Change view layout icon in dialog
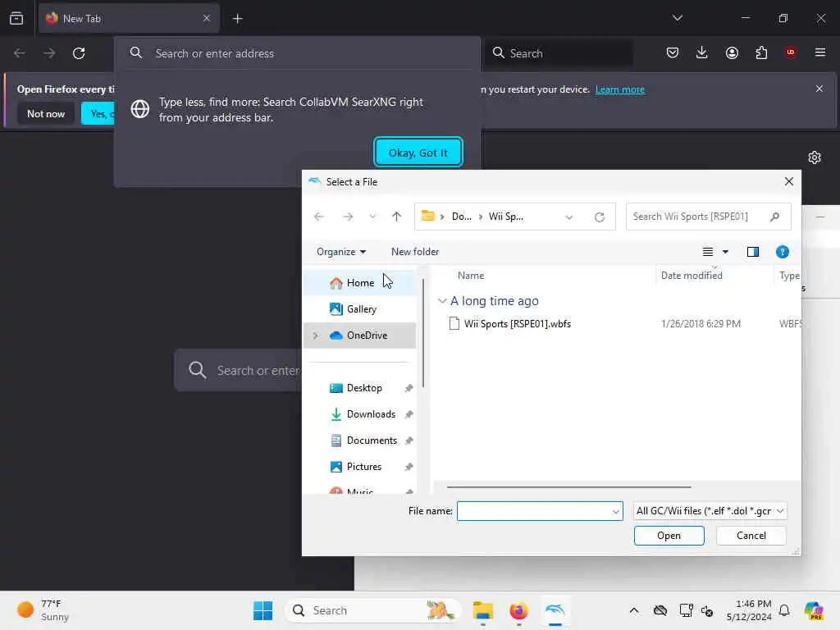 click(708, 252)
